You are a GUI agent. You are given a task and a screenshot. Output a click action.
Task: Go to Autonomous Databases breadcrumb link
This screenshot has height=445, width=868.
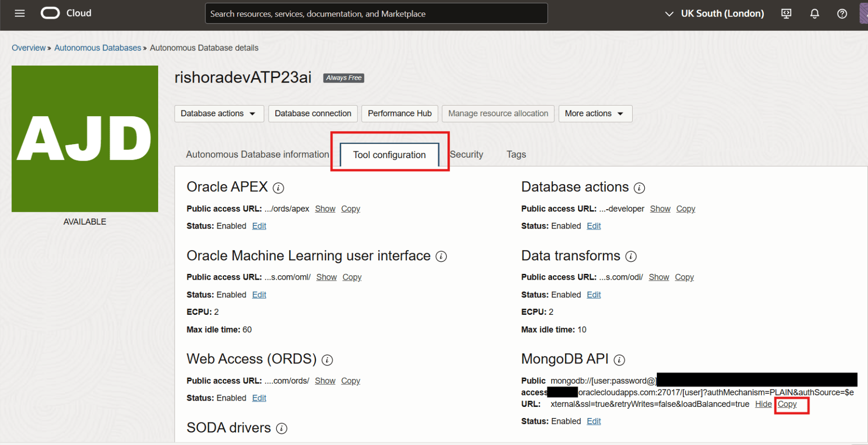tap(97, 48)
